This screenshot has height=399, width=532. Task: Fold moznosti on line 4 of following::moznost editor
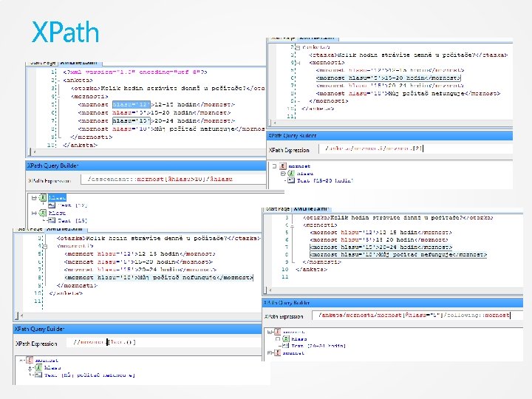click(292, 225)
